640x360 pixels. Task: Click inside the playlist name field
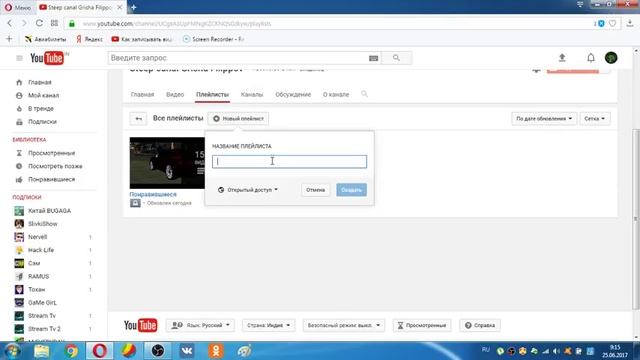tap(289, 162)
